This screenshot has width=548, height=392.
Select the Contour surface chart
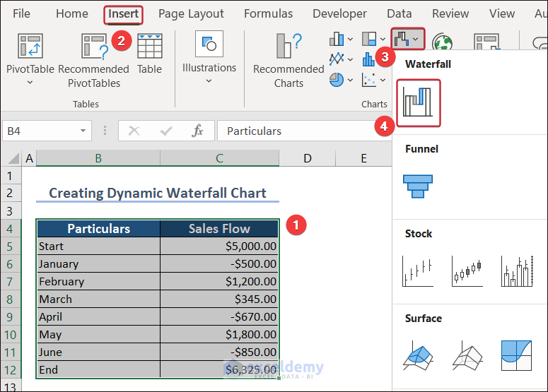[516, 355]
